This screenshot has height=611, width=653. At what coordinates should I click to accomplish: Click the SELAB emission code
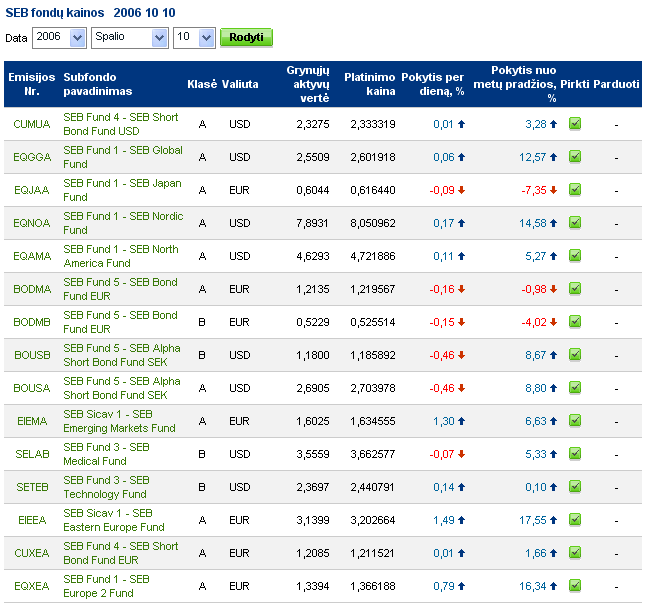32,454
